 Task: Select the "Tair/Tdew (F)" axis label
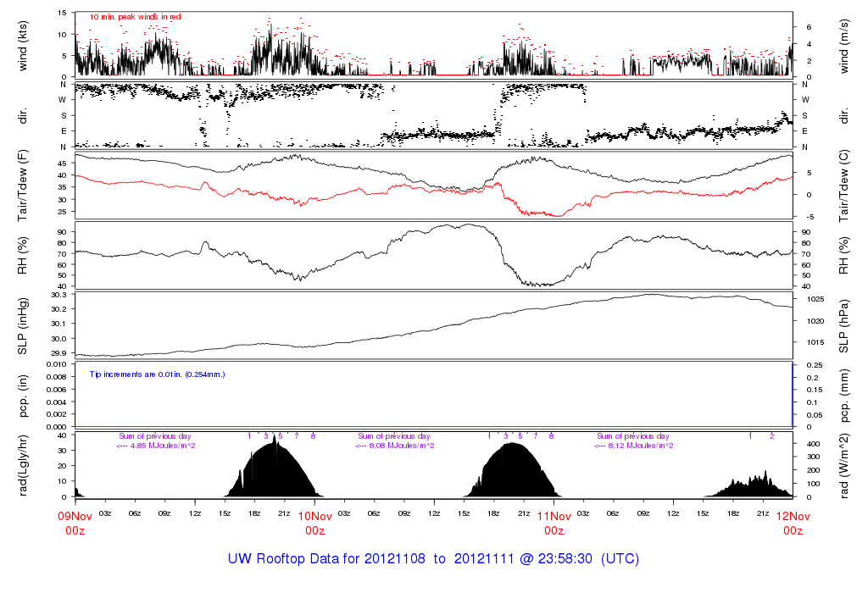point(23,186)
